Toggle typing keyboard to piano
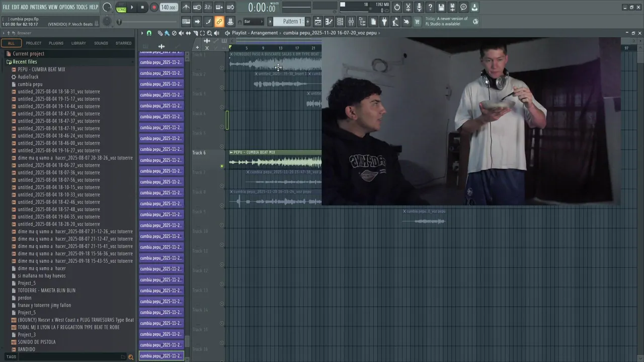Screen dimensions: 644x362 [186, 22]
